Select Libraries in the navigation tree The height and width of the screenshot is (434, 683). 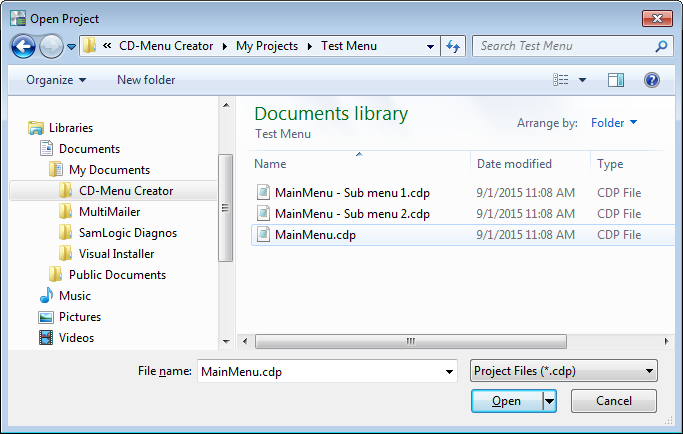pos(71,128)
